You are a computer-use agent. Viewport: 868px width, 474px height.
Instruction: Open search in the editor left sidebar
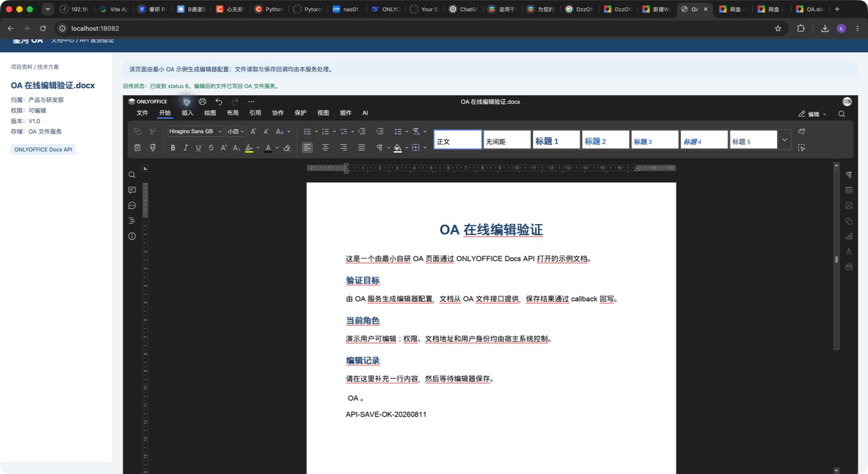pos(132,175)
